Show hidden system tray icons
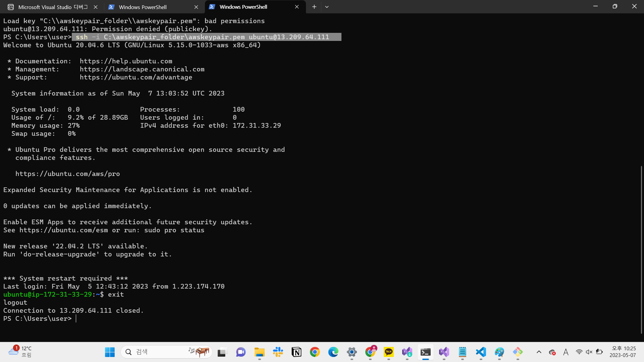 click(539, 352)
